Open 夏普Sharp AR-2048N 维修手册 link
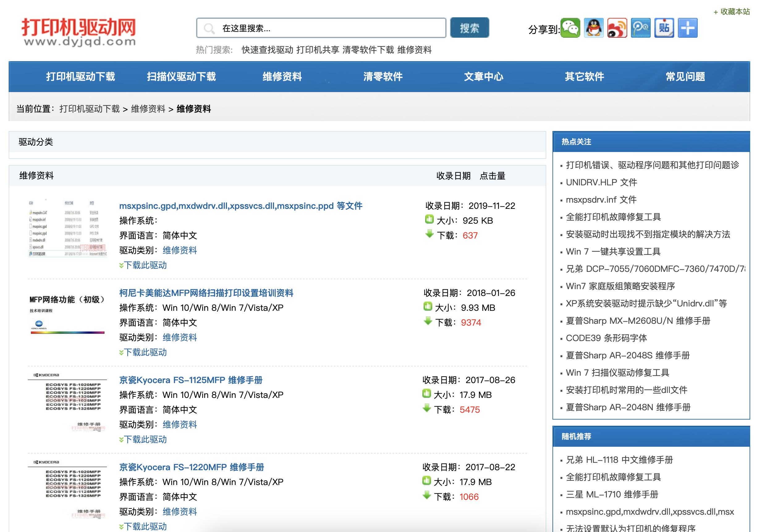The width and height of the screenshot is (757, 532). point(628,407)
